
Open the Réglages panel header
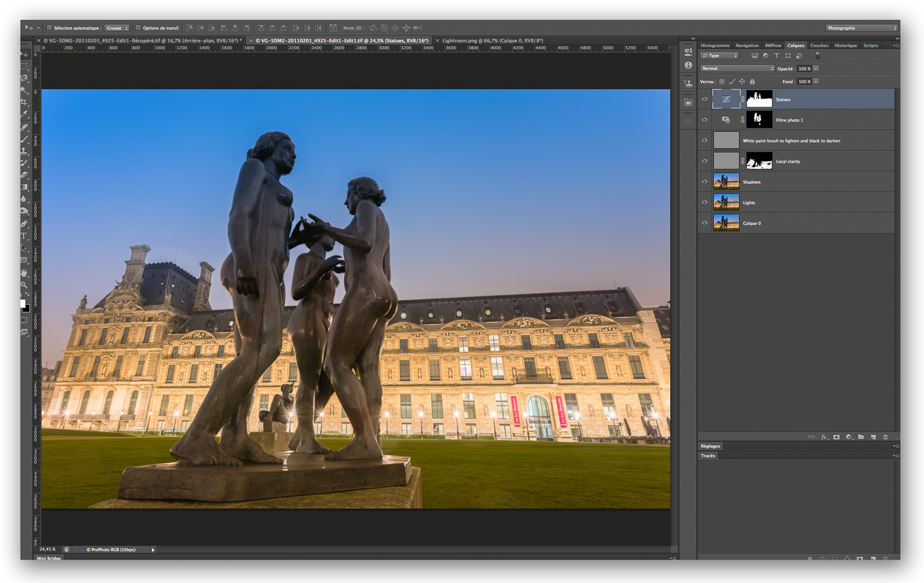710,446
